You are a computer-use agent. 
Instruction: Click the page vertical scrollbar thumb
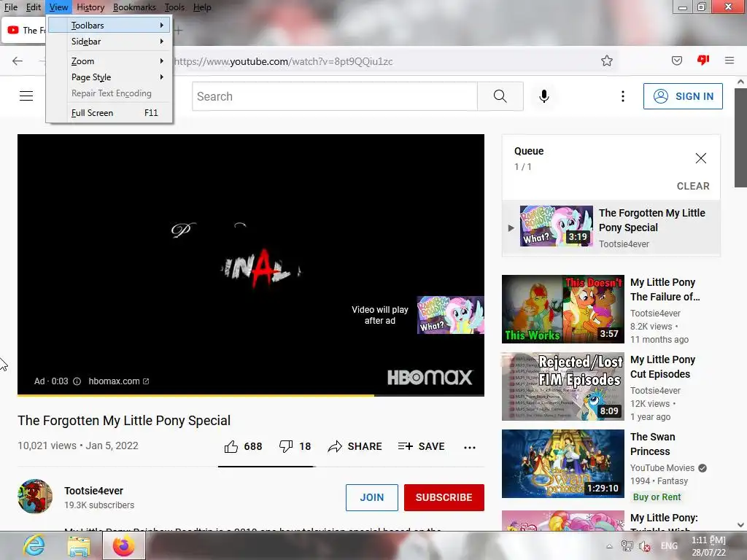tap(740, 137)
